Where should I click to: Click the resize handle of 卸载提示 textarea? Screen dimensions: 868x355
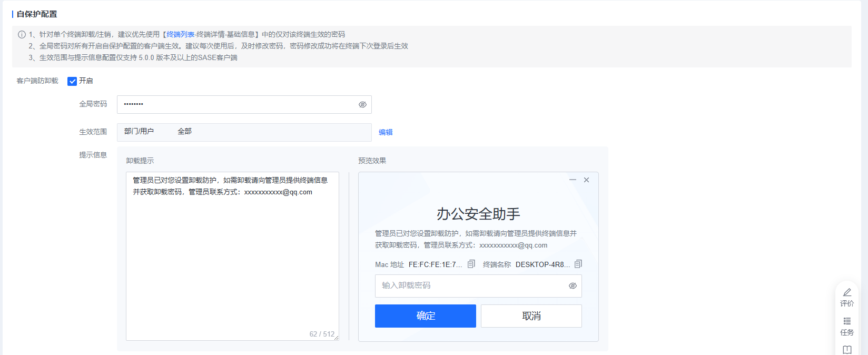(336, 338)
